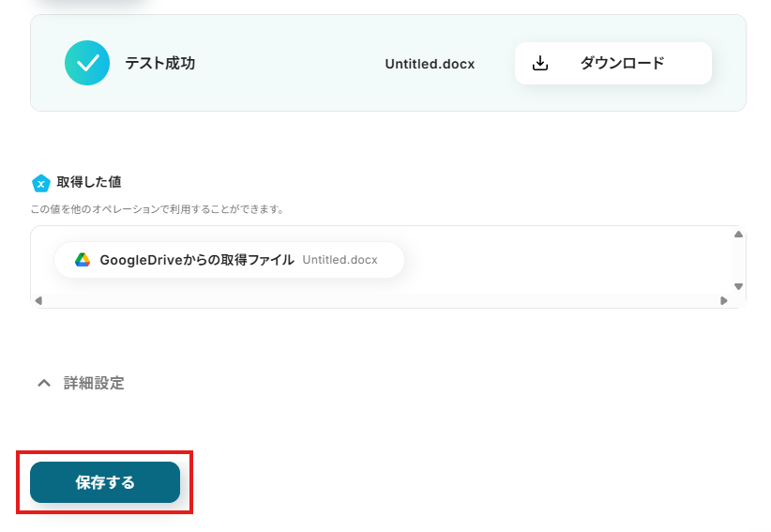Click the scroll right arrow in values box
Image resolution: width=771 pixels, height=532 pixels.
(724, 300)
